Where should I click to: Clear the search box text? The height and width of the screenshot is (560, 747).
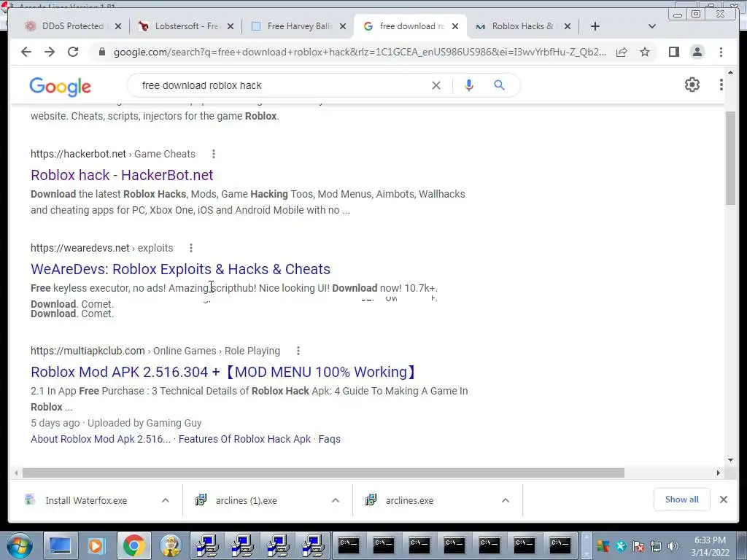[x=436, y=85]
